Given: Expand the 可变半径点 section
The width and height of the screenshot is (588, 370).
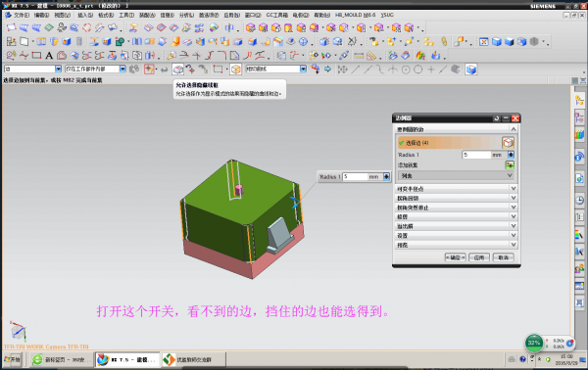Looking at the screenshot, I should point(457,189).
